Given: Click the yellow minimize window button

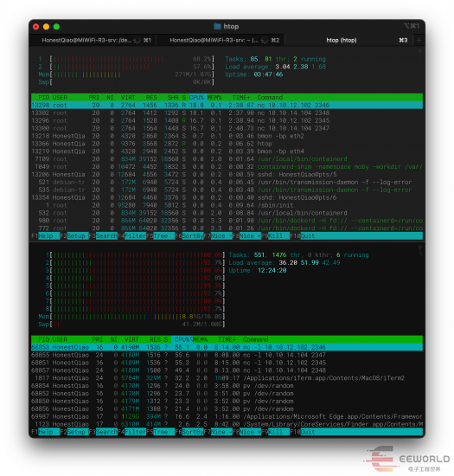Looking at the screenshot, I should click(46, 27).
